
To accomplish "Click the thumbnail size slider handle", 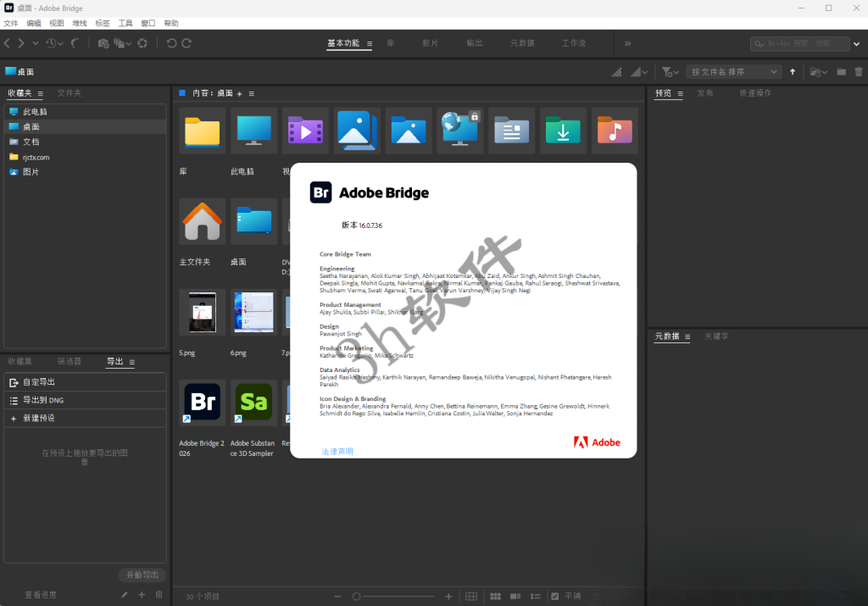I will point(357,597).
